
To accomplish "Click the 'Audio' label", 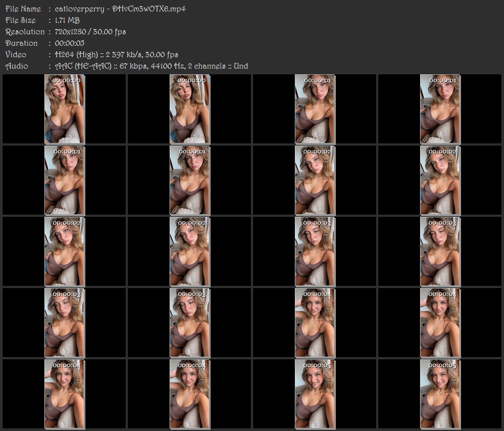I will pos(17,66).
